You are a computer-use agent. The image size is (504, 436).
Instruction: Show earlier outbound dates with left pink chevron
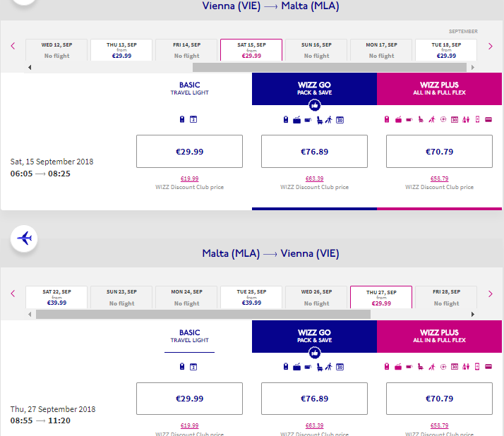[13, 47]
